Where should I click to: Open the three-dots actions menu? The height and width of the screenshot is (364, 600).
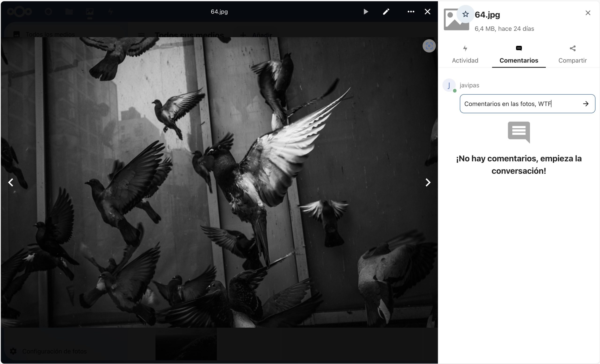point(411,12)
